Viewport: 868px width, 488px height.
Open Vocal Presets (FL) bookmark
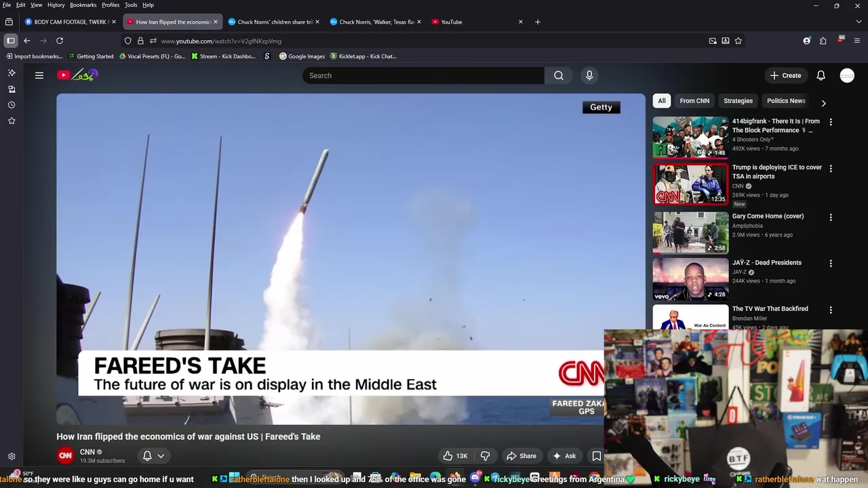point(152,56)
